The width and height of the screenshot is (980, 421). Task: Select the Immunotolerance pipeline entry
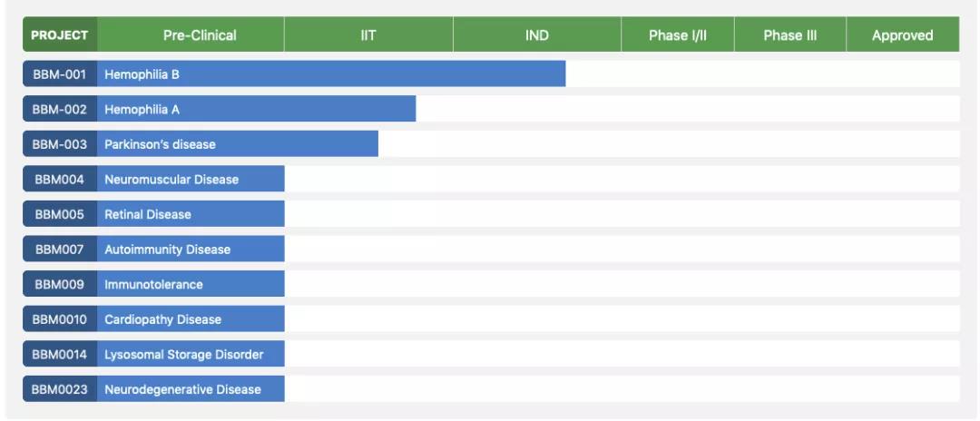[x=191, y=284]
